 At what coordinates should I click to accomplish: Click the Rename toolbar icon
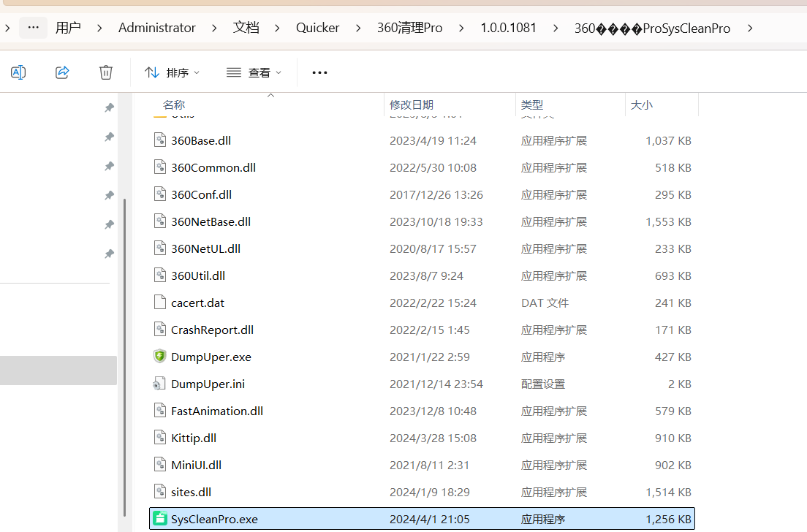[18, 72]
